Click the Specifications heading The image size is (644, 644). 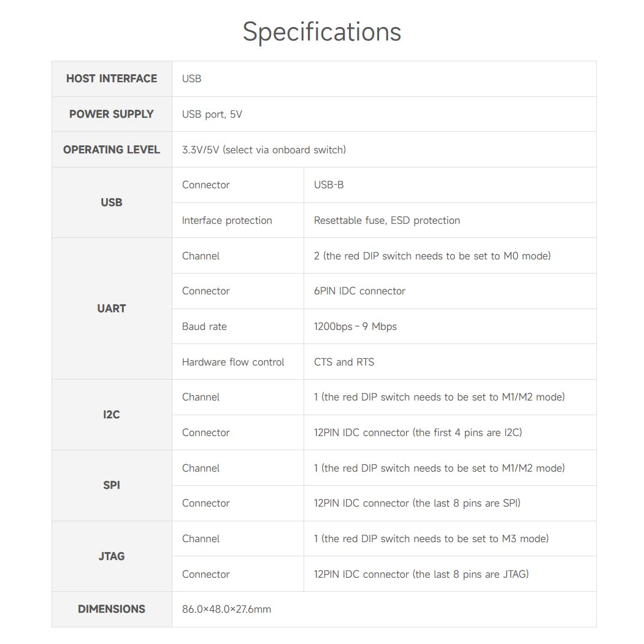(x=322, y=32)
